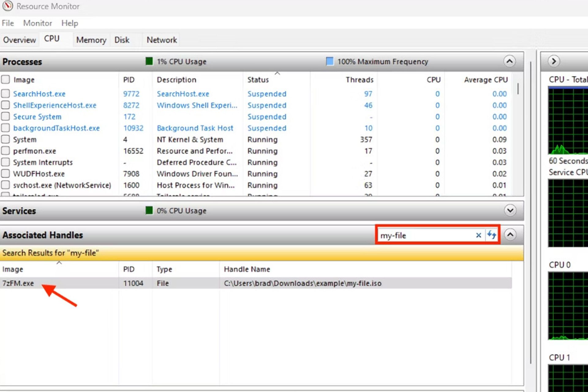
Task: Check the box beside WUDFHost.exe
Action: tap(6, 174)
